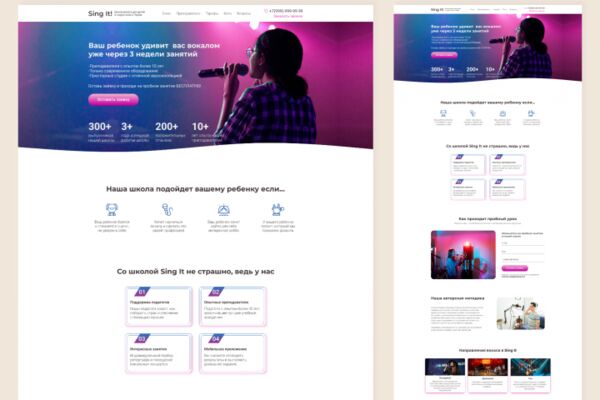Click the '300+' statistic in the large hero
The width and height of the screenshot is (600, 400).
click(x=99, y=126)
